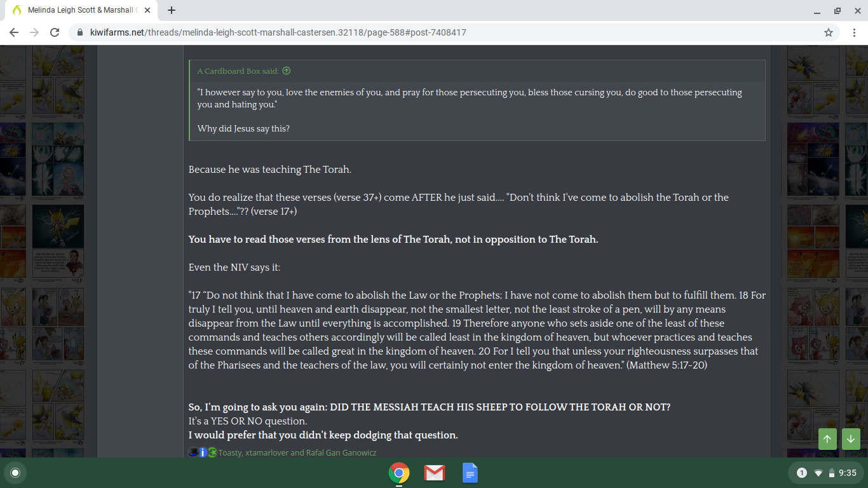This screenshot has width=868, height=488.
Task: Click the notification count badge
Action: [x=802, y=473]
